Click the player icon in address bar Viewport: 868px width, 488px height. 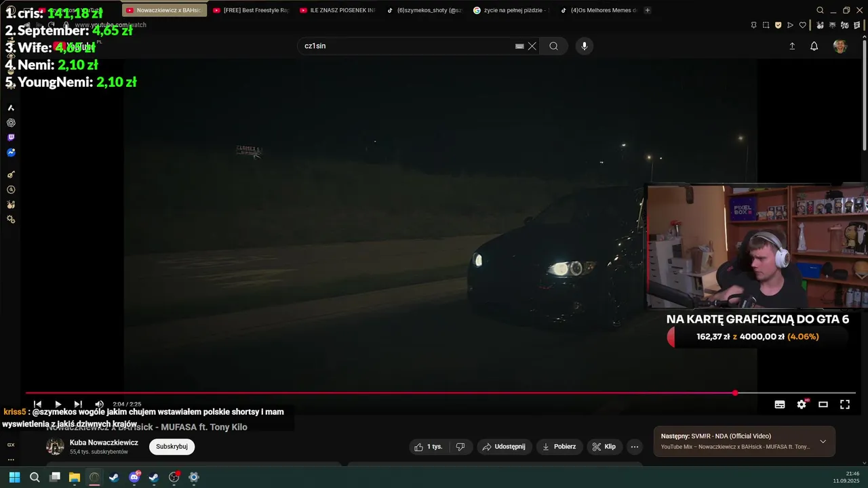click(790, 25)
